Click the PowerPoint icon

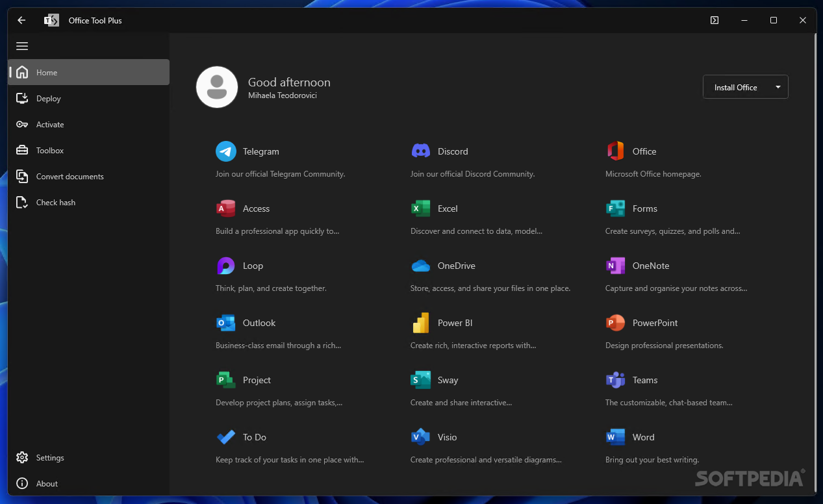pyautogui.click(x=615, y=323)
